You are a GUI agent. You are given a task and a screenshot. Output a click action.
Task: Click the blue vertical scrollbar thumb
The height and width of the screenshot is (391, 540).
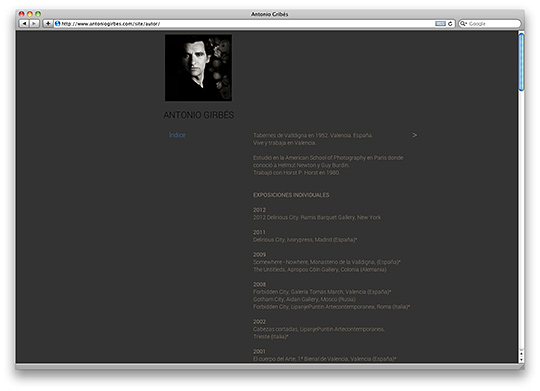coord(521,62)
